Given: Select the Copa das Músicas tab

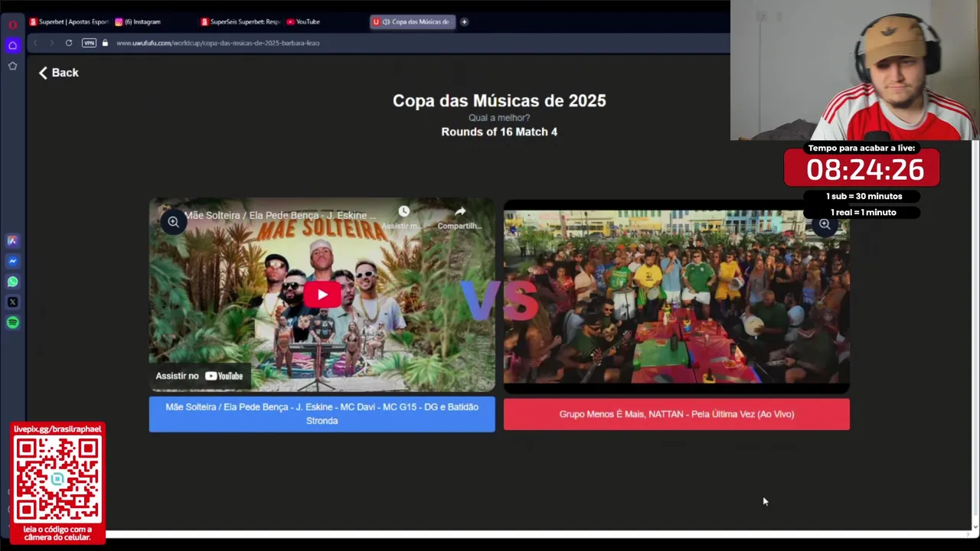Looking at the screenshot, I should [x=413, y=21].
